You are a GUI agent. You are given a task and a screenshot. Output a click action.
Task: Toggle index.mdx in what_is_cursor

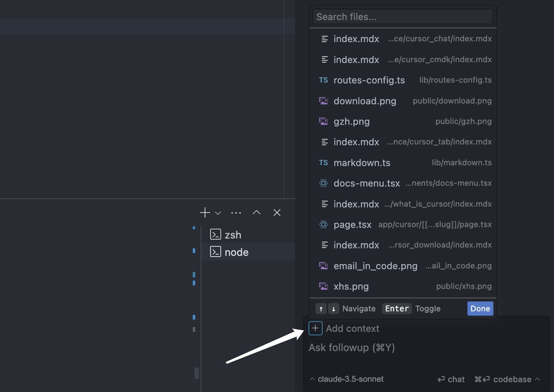403,204
